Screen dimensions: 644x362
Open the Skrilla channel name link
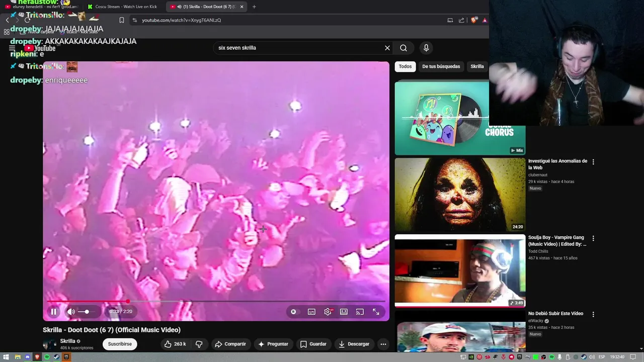(67, 341)
